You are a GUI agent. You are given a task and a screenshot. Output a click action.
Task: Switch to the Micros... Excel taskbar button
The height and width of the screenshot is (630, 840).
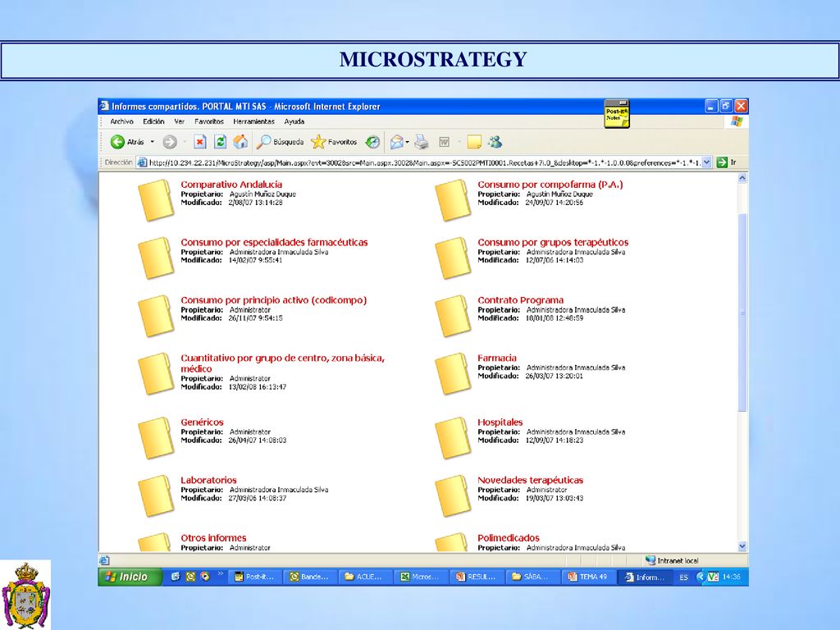point(422,577)
